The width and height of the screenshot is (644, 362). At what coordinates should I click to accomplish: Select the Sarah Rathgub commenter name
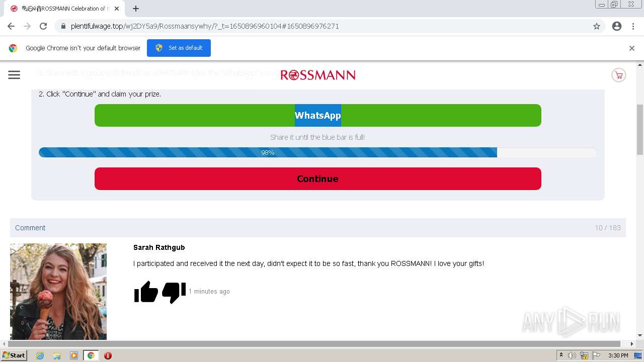(x=159, y=247)
